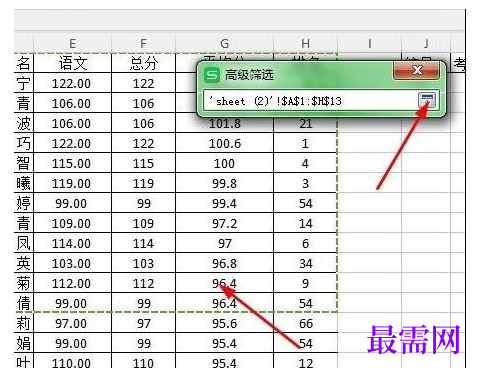Select rank 54 in the 倩 row
The height and width of the screenshot is (371, 479).
305,303
